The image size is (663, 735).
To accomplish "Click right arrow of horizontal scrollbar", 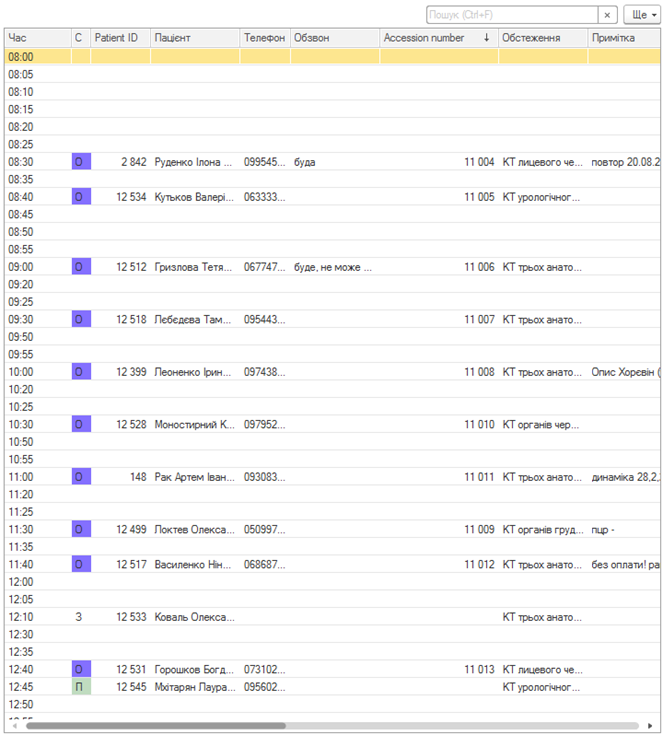I will point(651,726).
